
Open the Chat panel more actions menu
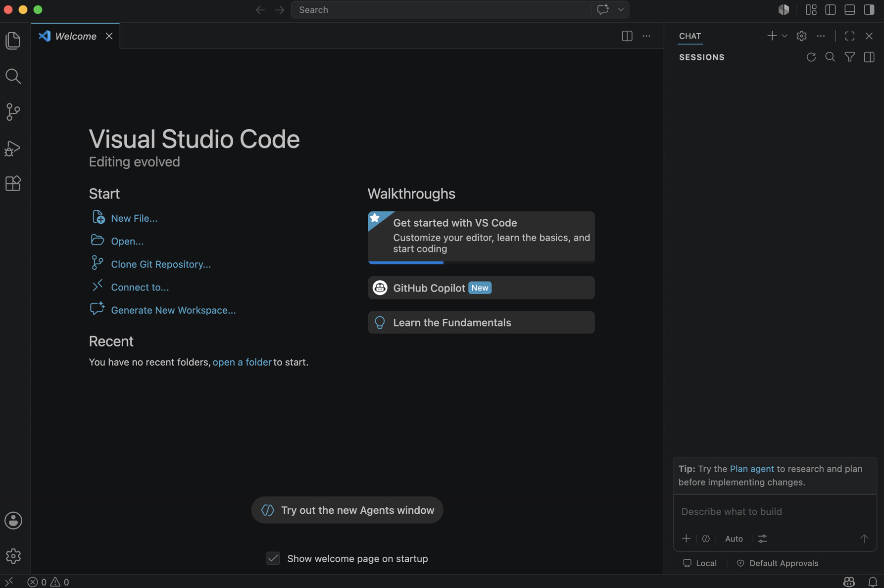pyautogui.click(x=821, y=36)
